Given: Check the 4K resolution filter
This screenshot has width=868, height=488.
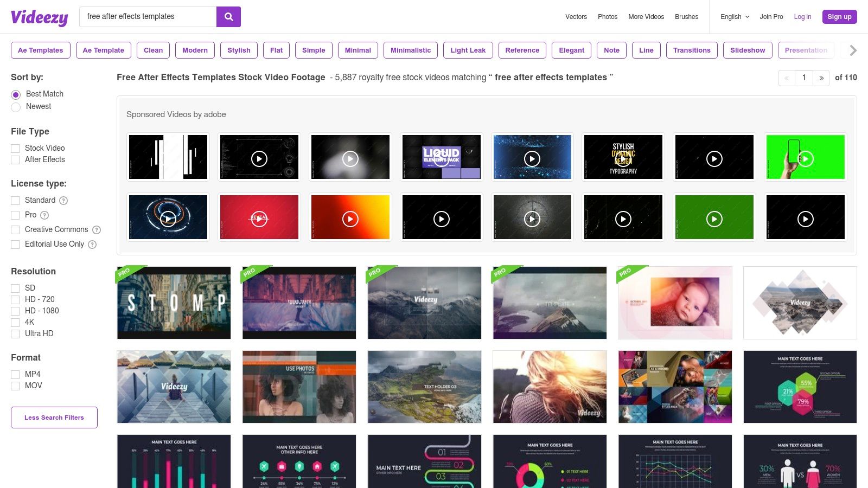Looking at the screenshot, I should pyautogui.click(x=15, y=323).
